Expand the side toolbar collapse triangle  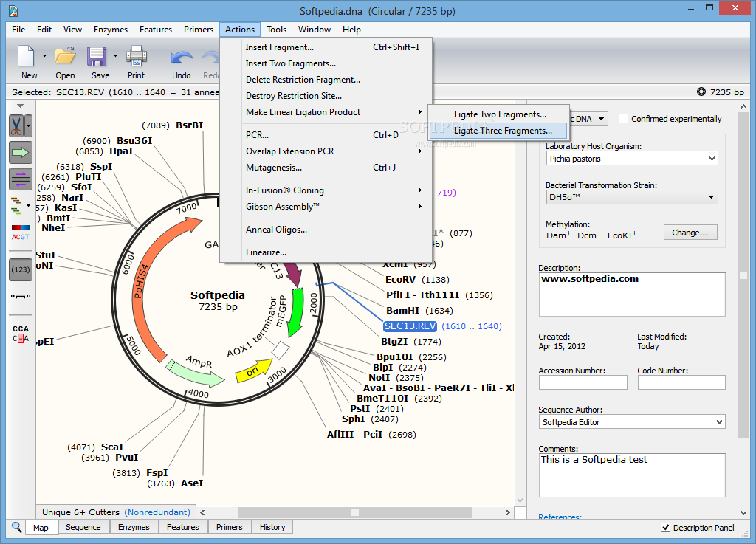coord(20,106)
